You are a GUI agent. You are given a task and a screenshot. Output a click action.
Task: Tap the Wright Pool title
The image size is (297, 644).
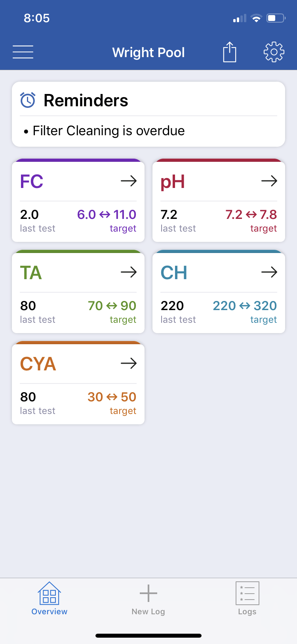(148, 52)
